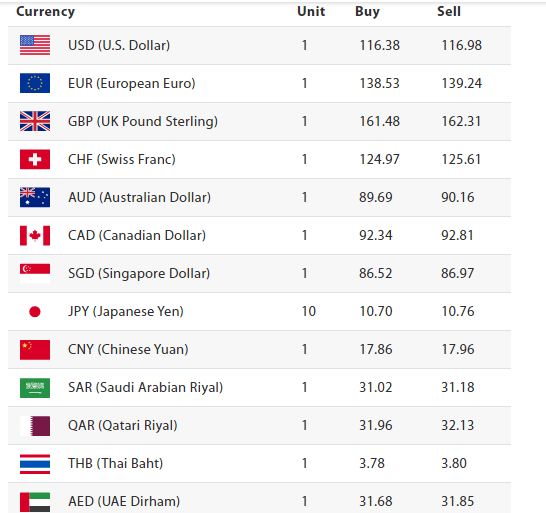Click the Swiss flag icon
The image size is (546, 513).
[x=35, y=159]
